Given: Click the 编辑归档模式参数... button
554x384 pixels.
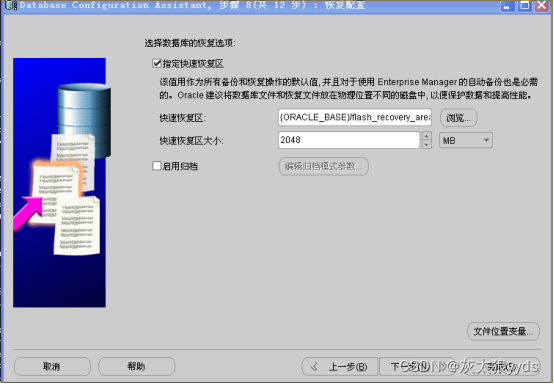Looking at the screenshot, I should (324, 166).
